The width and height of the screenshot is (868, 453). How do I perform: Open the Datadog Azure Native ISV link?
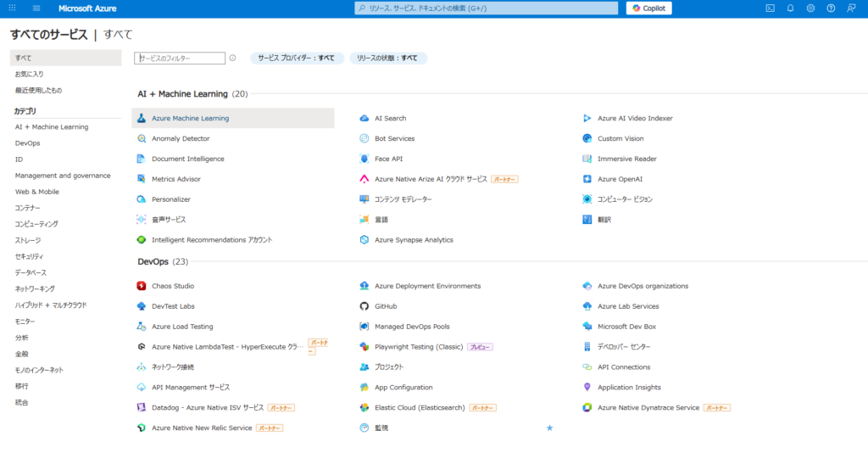tap(208, 407)
